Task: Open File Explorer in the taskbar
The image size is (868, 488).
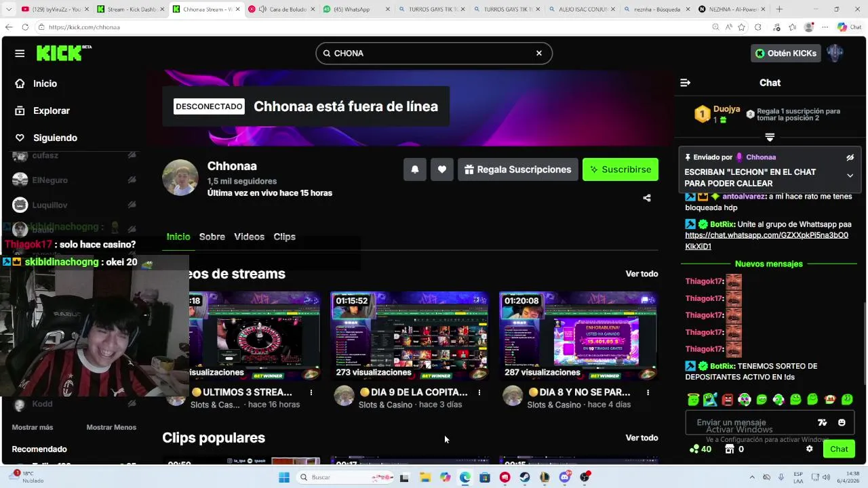Action: coord(425,477)
